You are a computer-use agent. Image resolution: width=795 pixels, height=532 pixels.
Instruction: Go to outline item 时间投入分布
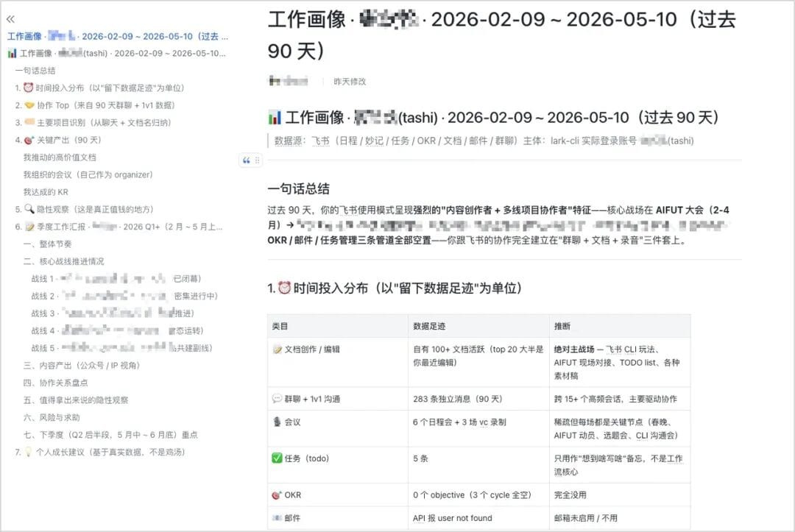coord(100,88)
